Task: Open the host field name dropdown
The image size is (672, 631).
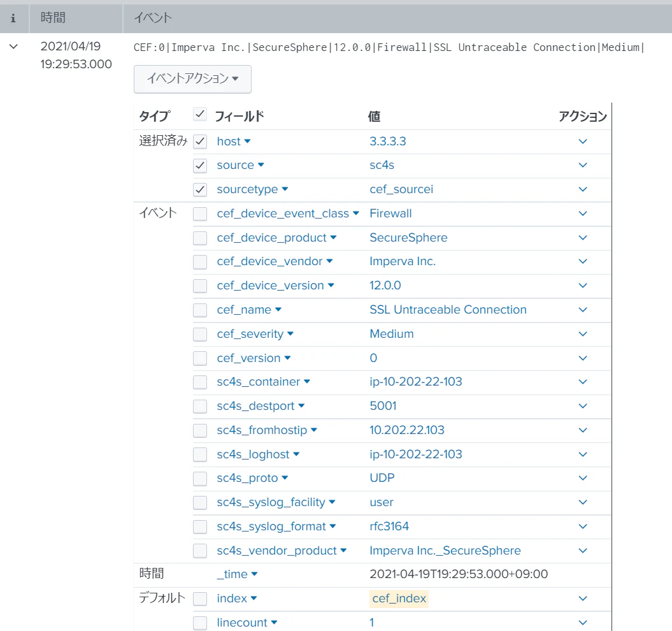Action: tap(234, 141)
